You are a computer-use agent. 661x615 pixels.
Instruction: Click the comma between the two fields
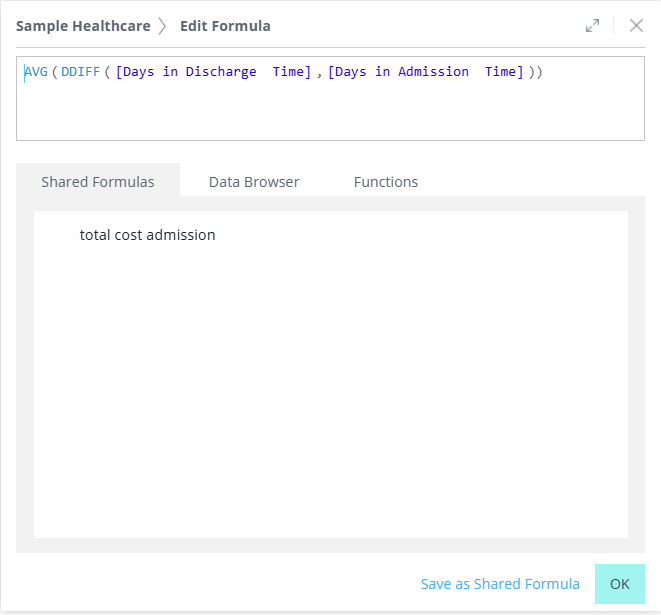point(320,72)
